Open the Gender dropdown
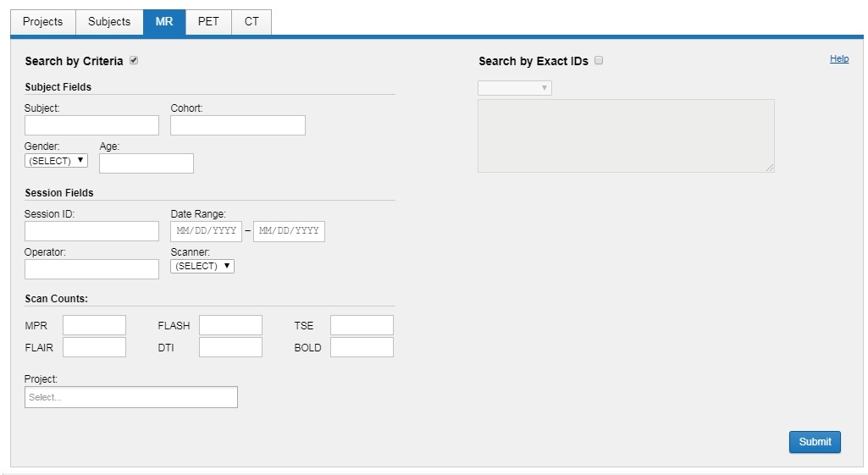This screenshot has width=868, height=475. tap(56, 160)
